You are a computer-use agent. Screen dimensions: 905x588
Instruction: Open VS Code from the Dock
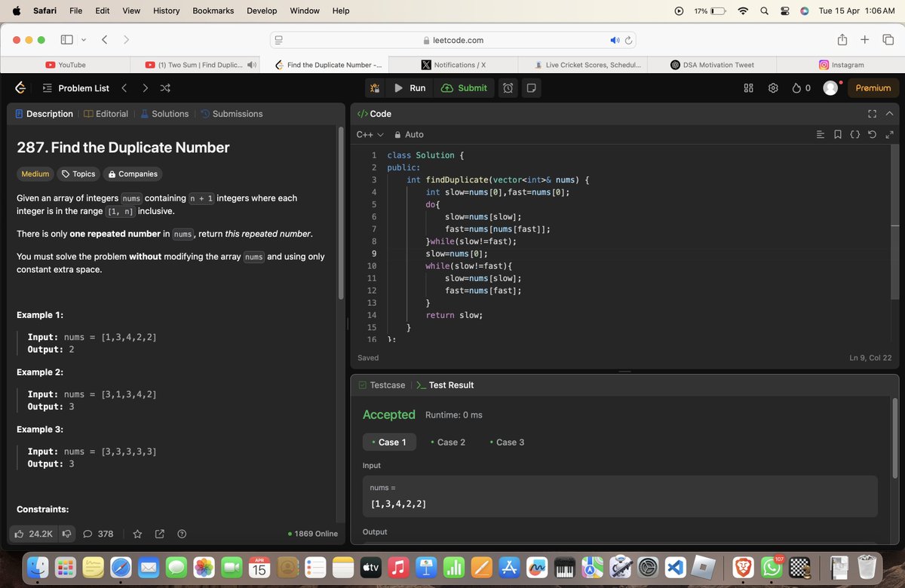point(675,567)
